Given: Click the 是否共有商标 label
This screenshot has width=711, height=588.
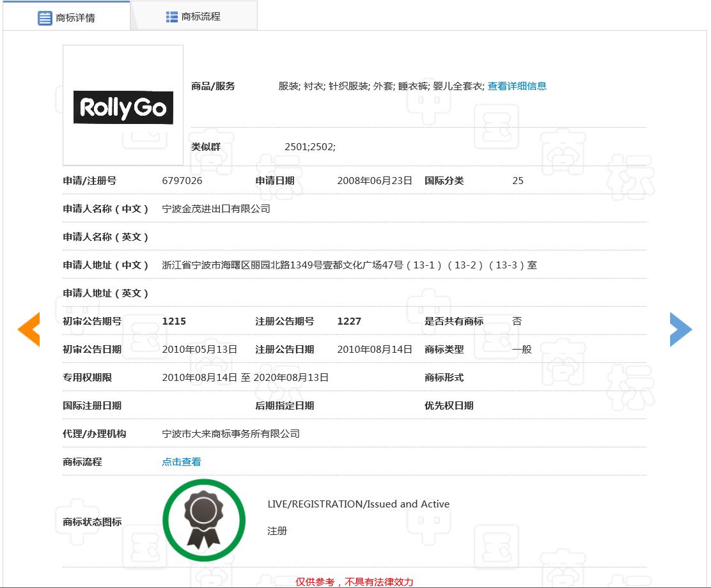Looking at the screenshot, I should coord(454,321).
